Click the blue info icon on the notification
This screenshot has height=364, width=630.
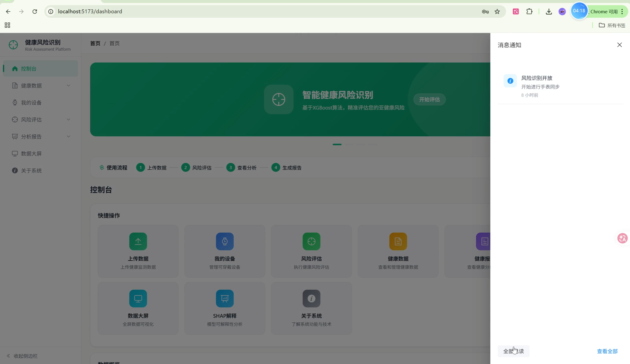[x=510, y=81]
